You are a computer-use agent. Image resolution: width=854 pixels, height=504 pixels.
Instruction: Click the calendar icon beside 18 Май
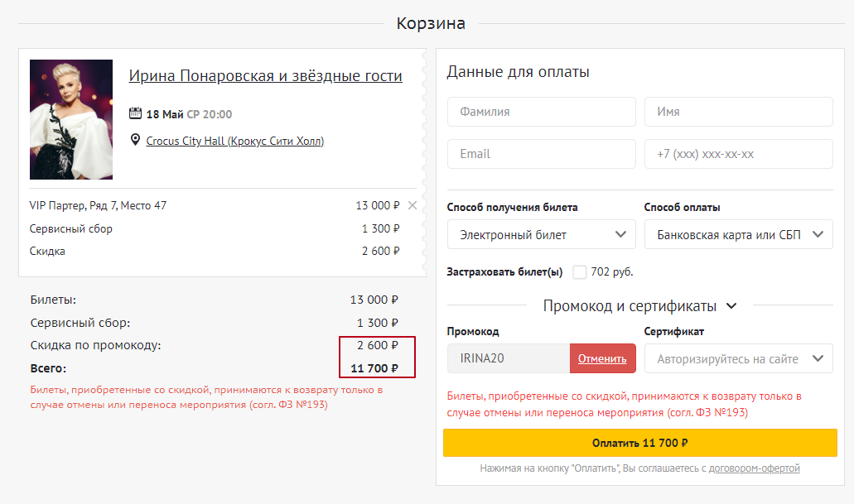[x=136, y=113]
